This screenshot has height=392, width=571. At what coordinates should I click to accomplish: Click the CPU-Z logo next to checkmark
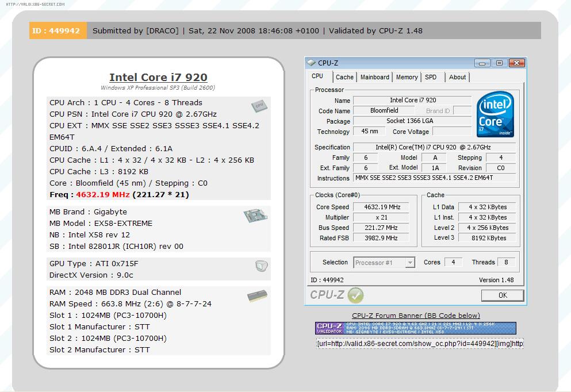327,295
